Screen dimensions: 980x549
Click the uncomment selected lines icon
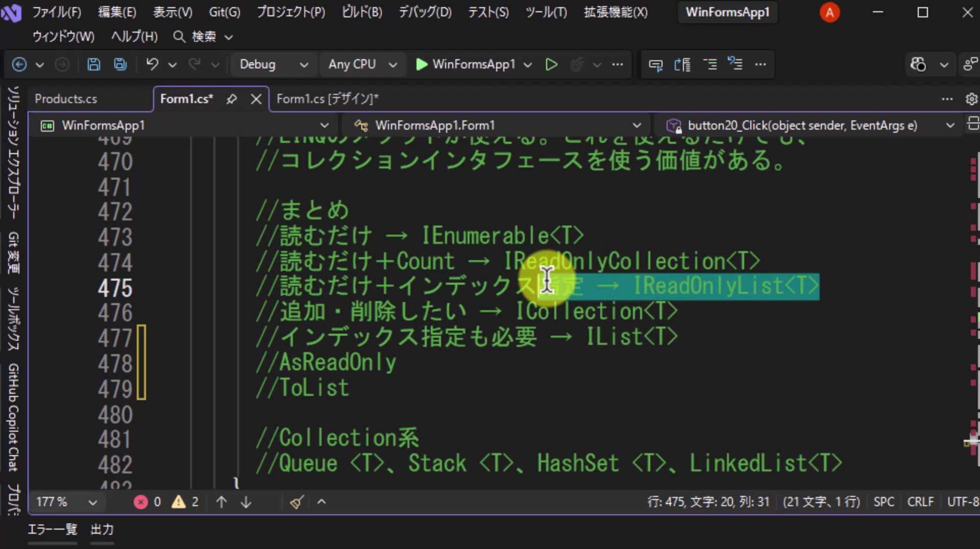(x=735, y=64)
